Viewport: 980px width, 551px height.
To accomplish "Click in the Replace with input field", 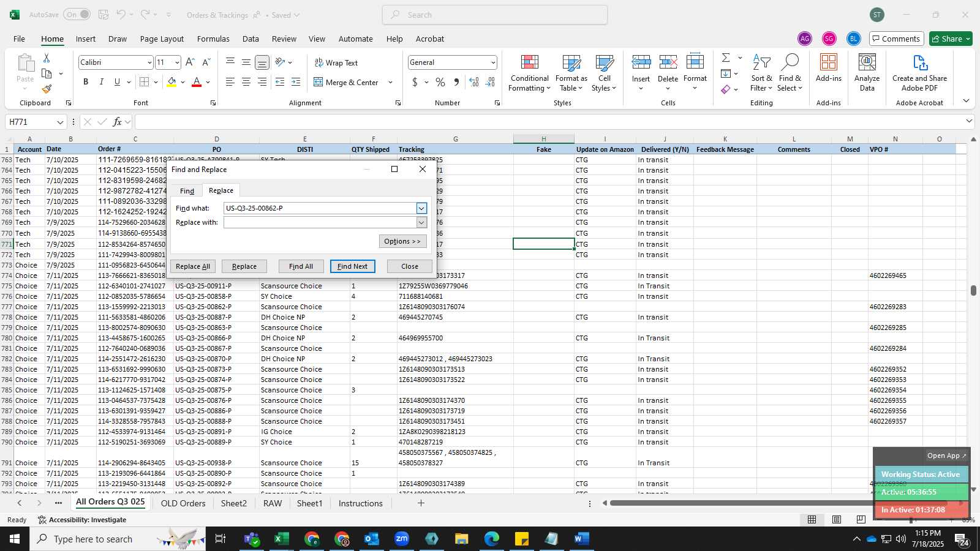I will coord(320,222).
